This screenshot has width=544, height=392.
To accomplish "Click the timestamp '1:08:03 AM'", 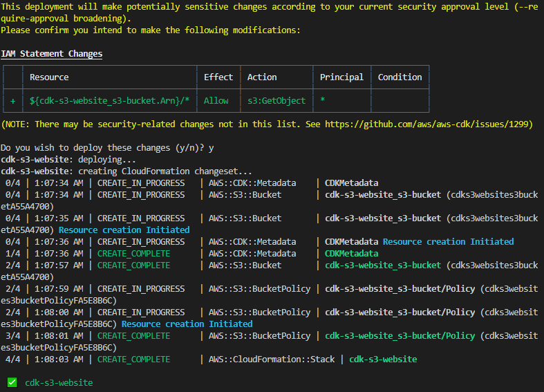I will pyautogui.click(x=59, y=360).
